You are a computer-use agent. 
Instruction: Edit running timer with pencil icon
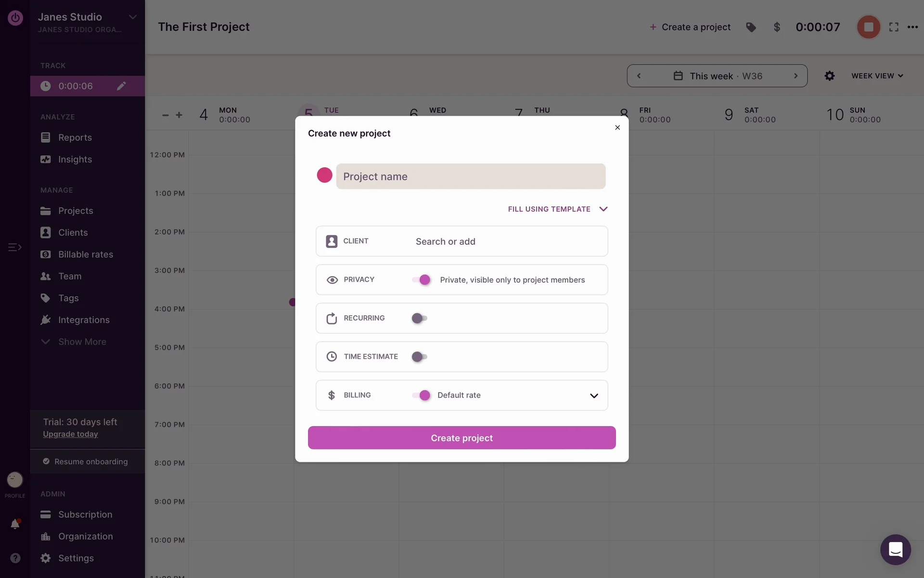[121, 86]
